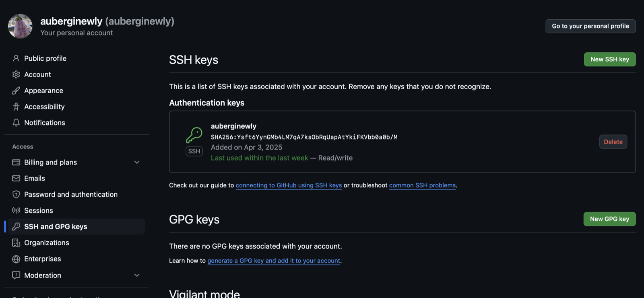The width and height of the screenshot is (644, 298).
Task: Click the Accessibility figure icon
Action: coord(16,107)
